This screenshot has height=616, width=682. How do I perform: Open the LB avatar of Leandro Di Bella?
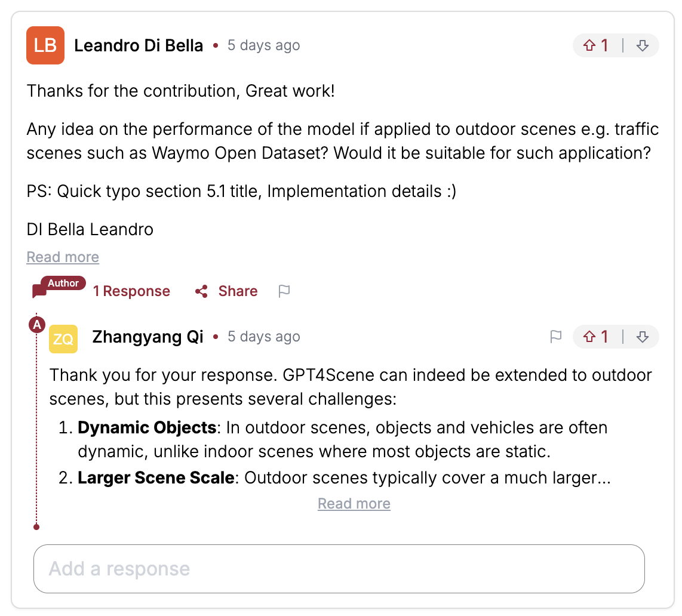pyautogui.click(x=45, y=45)
